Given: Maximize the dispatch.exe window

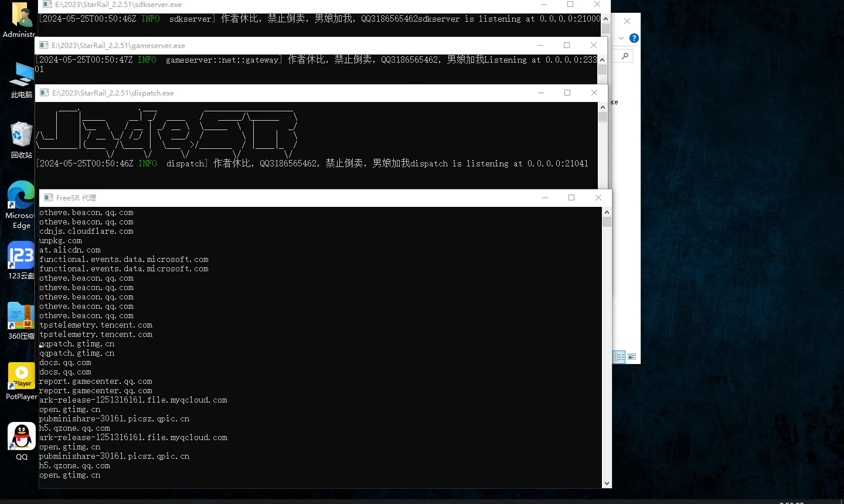Looking at the screenshot, I should (x=567, y=93).
